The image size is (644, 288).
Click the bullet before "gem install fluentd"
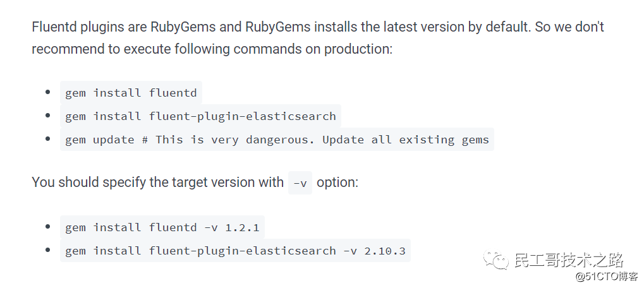47,93
